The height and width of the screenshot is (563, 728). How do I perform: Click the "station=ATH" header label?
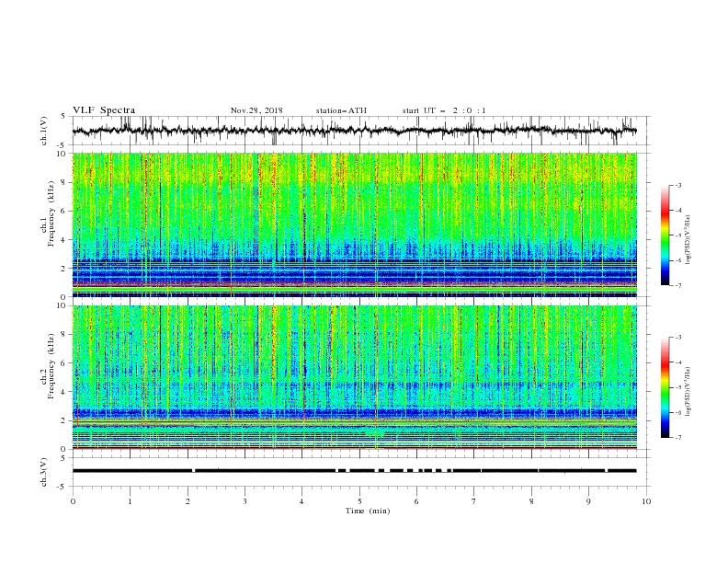click(x=341, y=110)
